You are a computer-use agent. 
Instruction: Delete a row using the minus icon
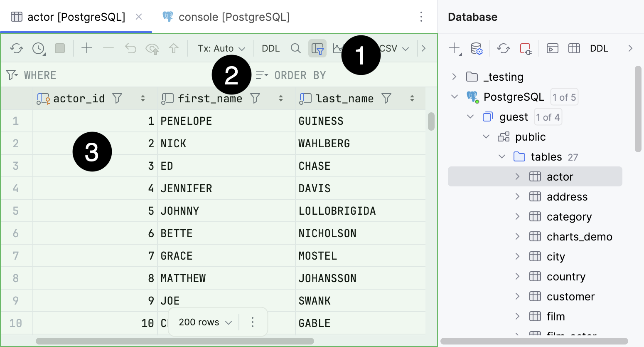[108, 48]
